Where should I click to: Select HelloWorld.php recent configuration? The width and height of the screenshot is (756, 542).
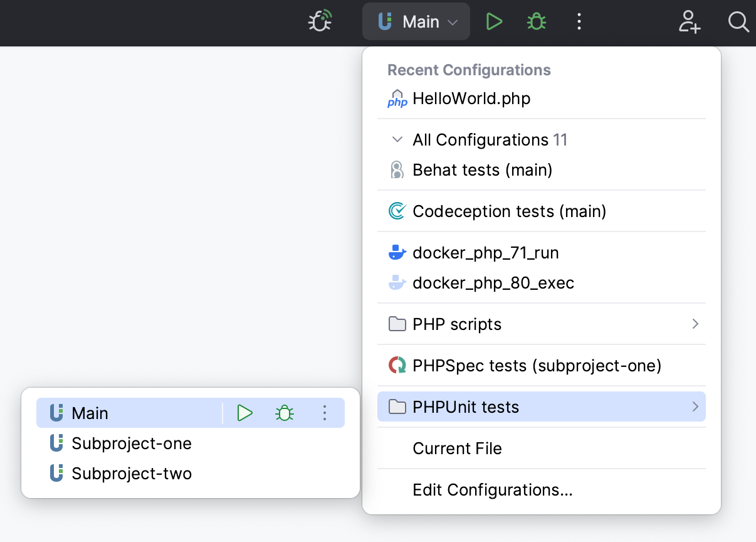coord(471,98)
